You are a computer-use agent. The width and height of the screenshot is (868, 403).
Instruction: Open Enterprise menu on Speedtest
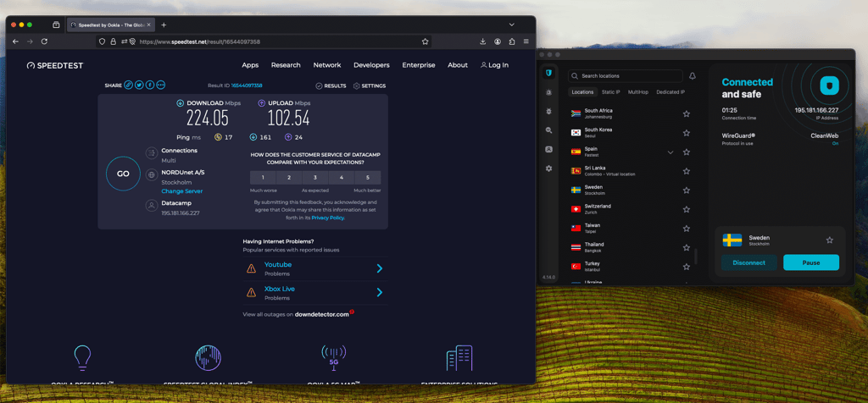tap(419, 64)
